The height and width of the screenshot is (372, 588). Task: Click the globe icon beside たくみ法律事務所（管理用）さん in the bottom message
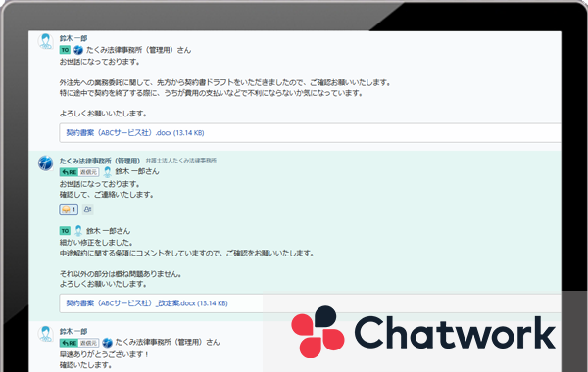pos(107,342)
